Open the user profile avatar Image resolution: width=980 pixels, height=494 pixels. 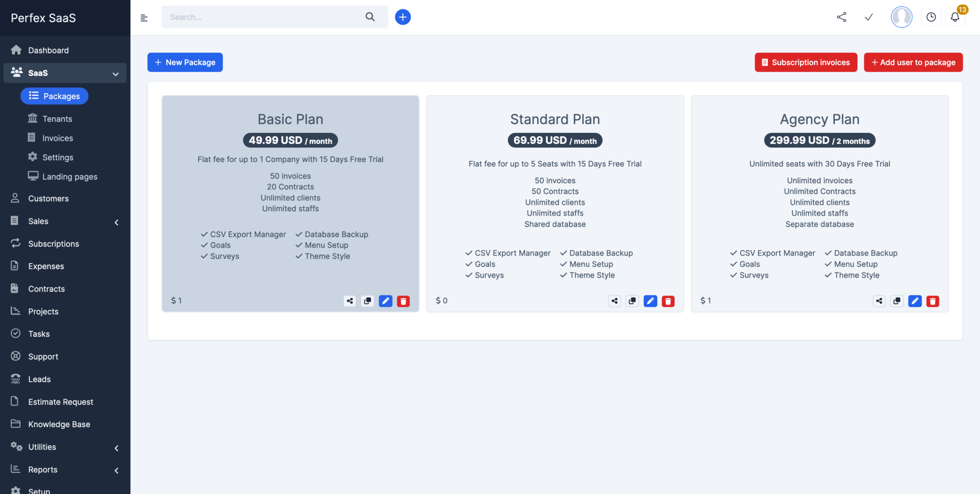[x=901, y=17]
